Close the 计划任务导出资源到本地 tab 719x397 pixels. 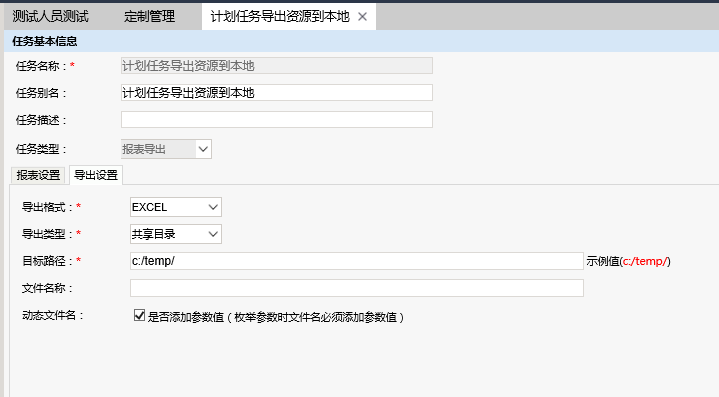tap(362, 17)
